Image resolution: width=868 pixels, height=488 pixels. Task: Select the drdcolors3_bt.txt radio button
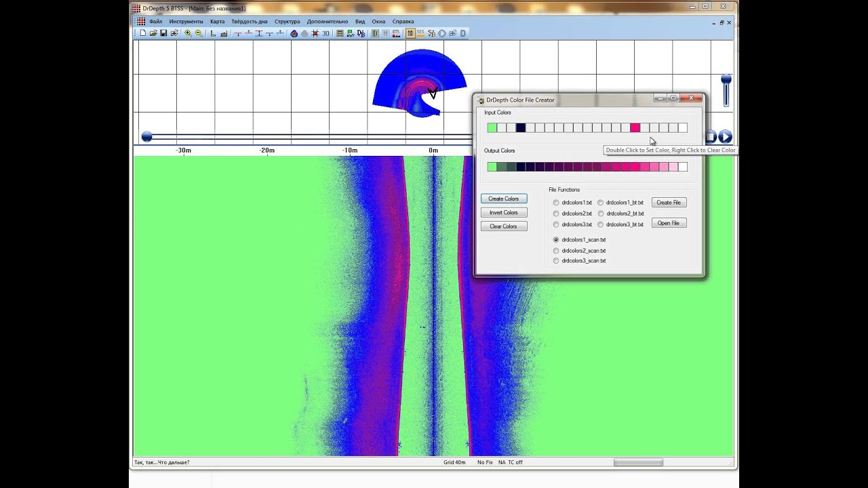coord(600,224)
